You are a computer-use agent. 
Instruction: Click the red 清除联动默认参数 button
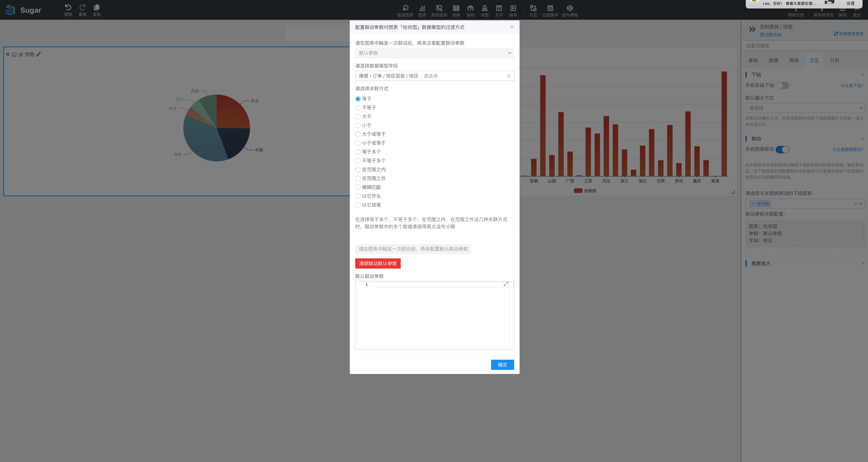(x=378, y=263)
